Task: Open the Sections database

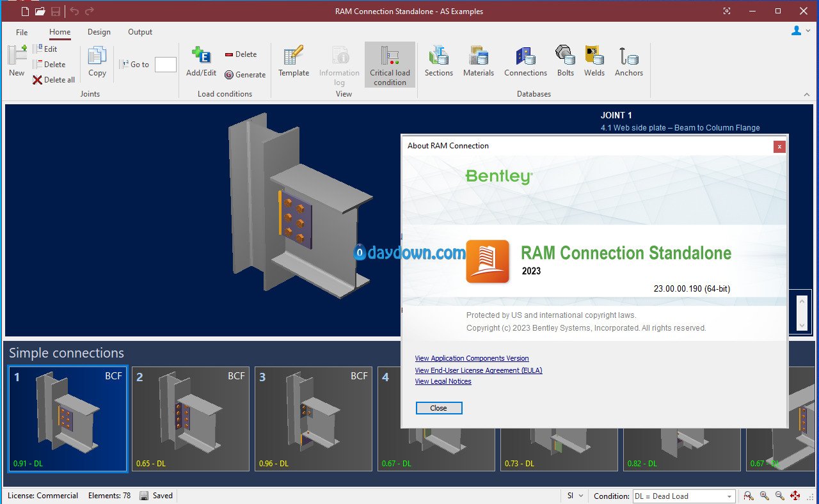Action: click(x=438, y=61)
